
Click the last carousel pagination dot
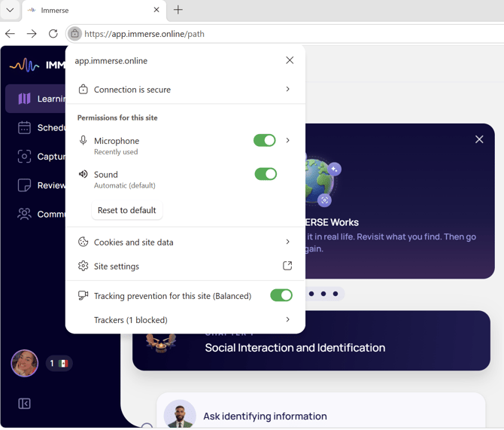point(335,294)
